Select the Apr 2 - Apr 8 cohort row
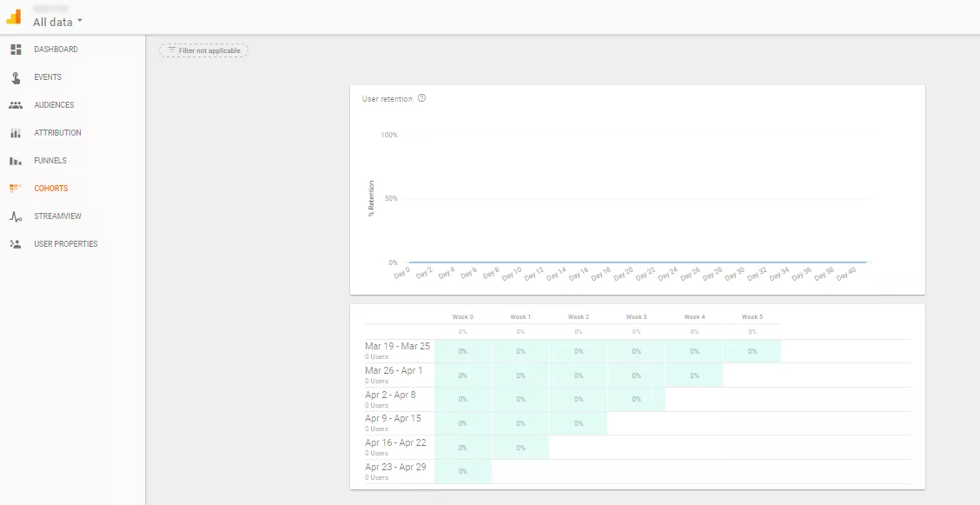Viewport: 980px width, 505px height. click(x=638, y=399)
